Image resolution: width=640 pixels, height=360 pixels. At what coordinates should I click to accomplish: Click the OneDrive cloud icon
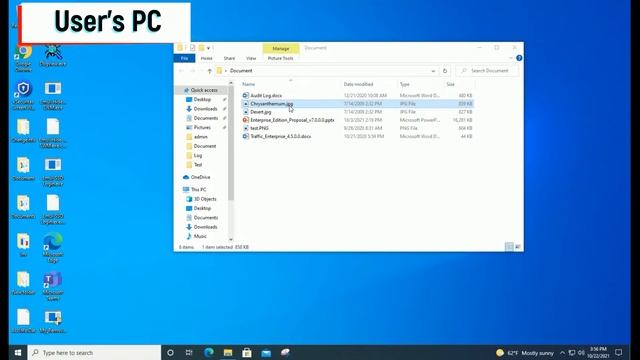pos(186,177)
